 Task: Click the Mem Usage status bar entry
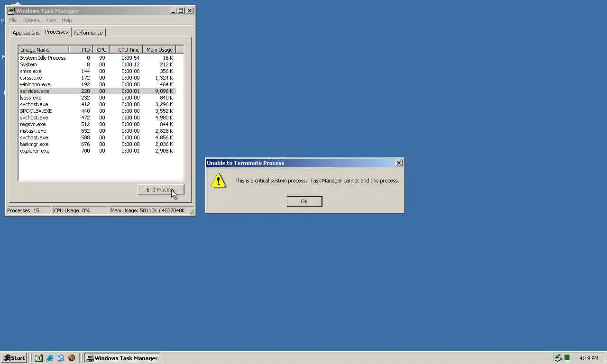[148, 210]
